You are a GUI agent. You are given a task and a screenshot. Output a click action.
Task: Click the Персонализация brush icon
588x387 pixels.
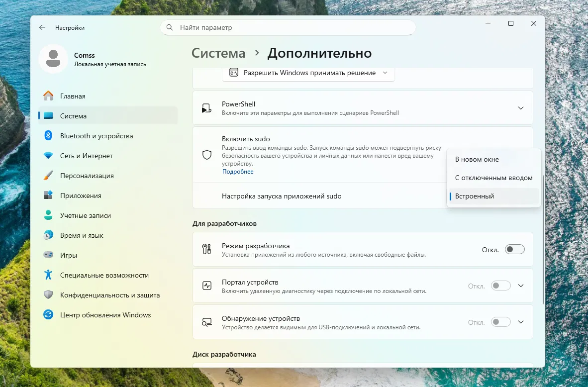click(x=48, y=176)
